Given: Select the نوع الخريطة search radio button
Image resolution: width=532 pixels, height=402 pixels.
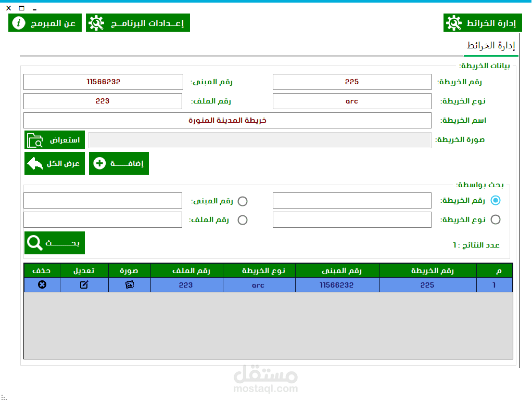Looking at the screenshot, I should point(495,219).
